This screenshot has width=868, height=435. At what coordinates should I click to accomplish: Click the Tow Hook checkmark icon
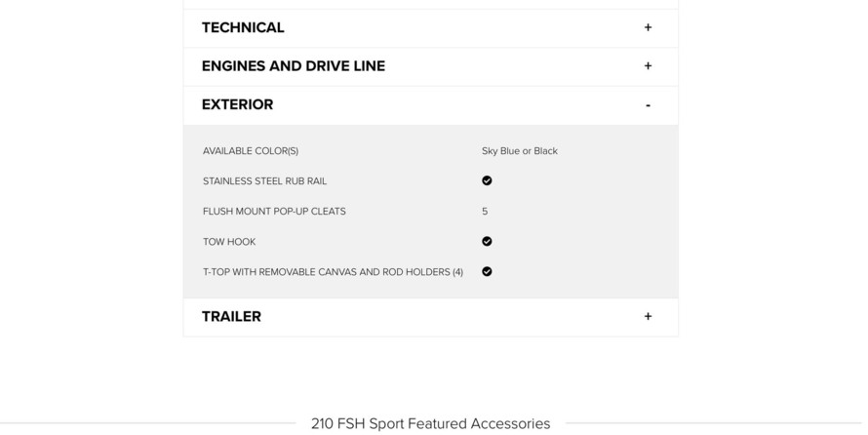[x=487, y=241]
